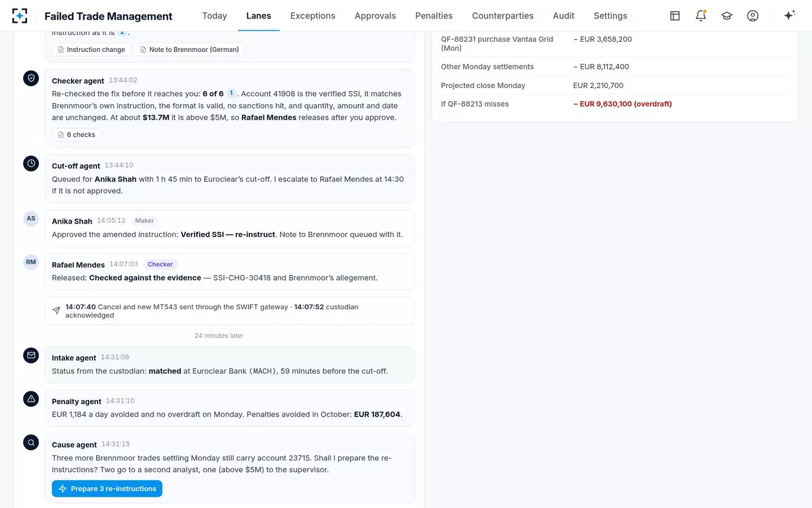Open the notifications bell

(701, 16)
